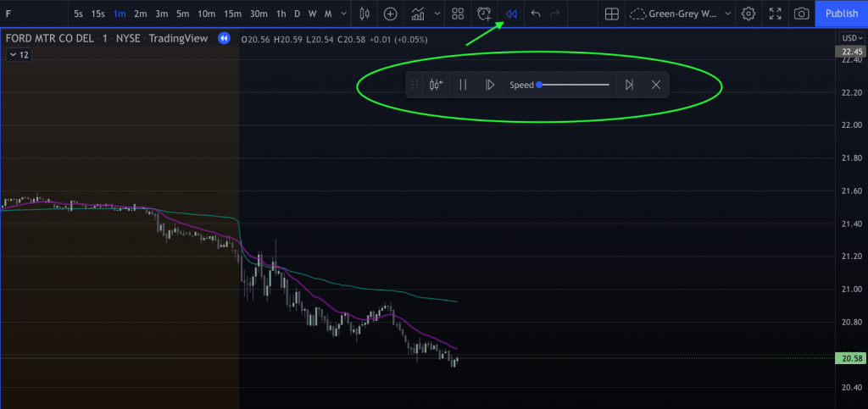Click the OHLC values O20.56 text
The width and height of the screenshot is (868, 409).
tap(254, 39)
